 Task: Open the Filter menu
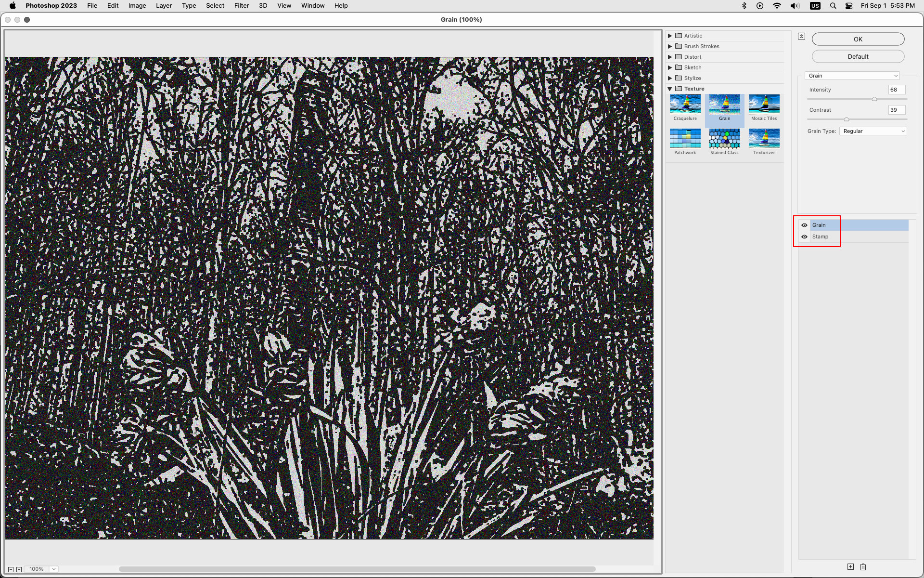pos(241,5)
